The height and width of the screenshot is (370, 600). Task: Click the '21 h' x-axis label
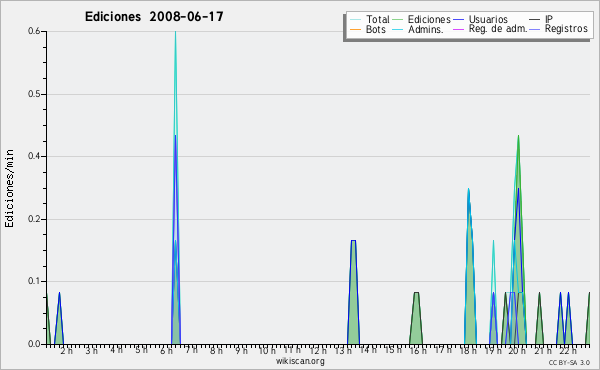point(543,351)
